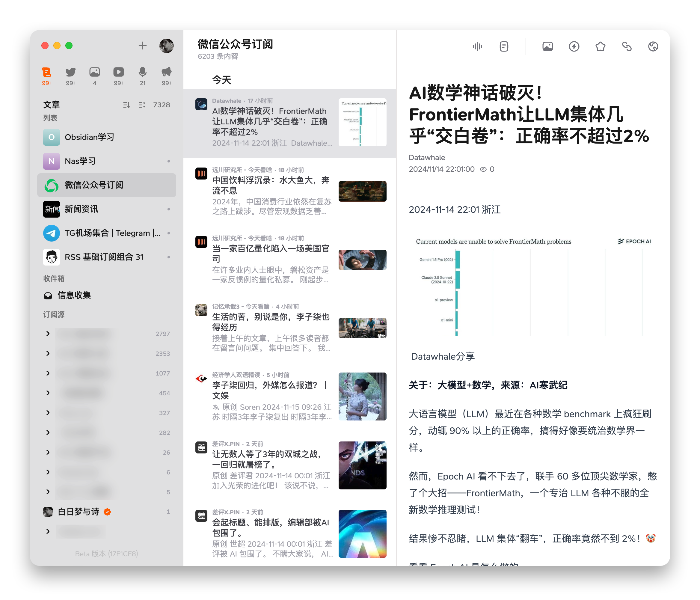
Task: Open the user profile avatar
Action: tap(166, 46)
